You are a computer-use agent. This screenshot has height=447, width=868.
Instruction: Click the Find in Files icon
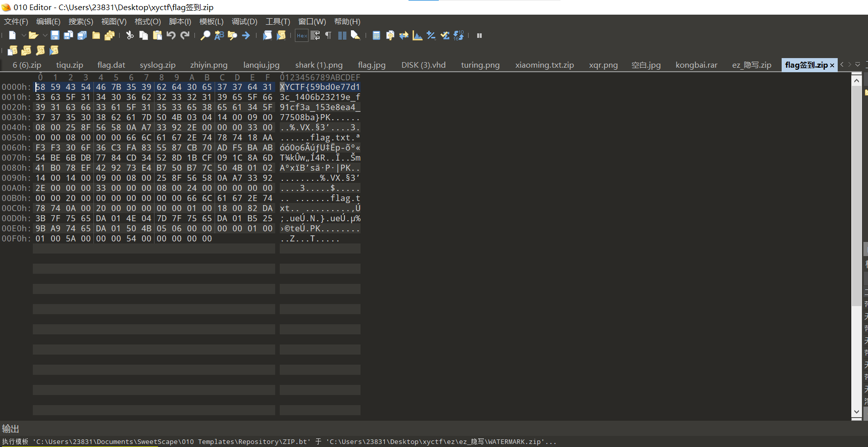click(x=233, y=35)
